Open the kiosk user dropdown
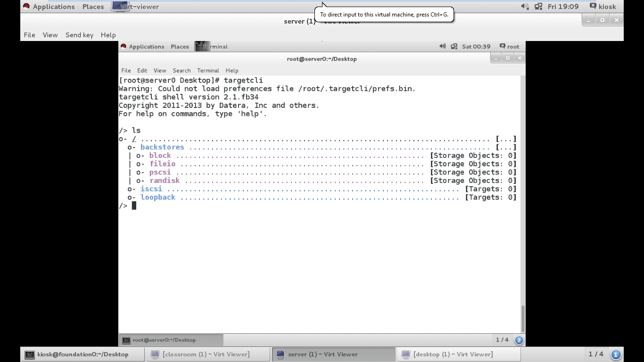 coord(603,7)
